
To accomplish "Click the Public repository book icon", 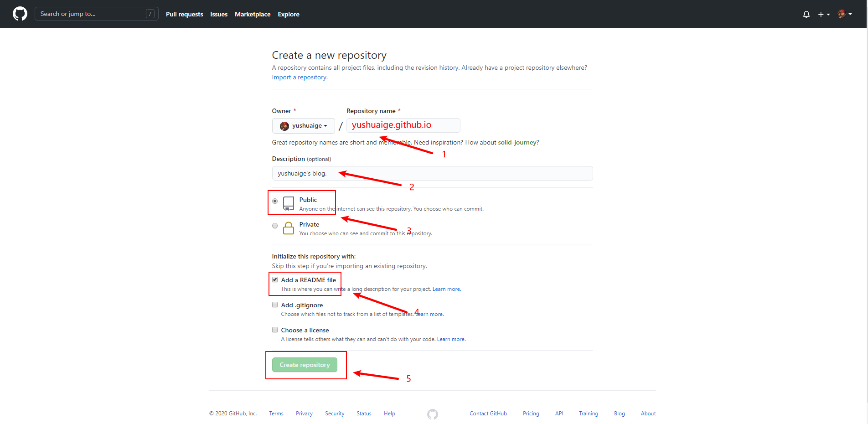I will point(289,203).
